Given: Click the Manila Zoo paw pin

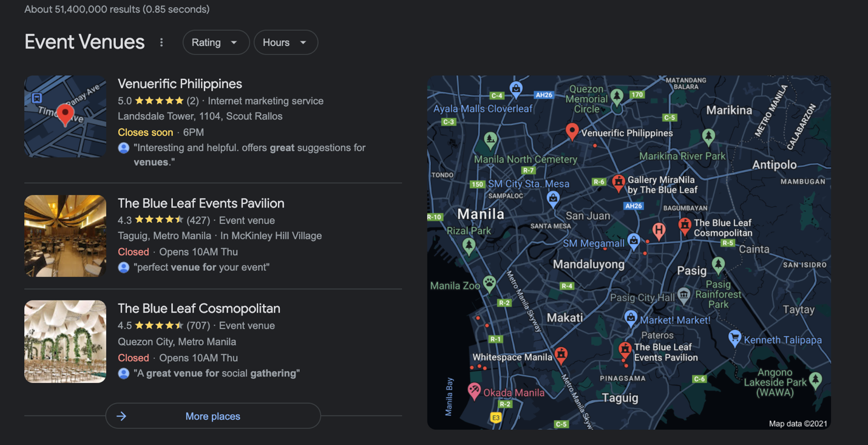Looking at the screenshot, I should coord(489,284).
